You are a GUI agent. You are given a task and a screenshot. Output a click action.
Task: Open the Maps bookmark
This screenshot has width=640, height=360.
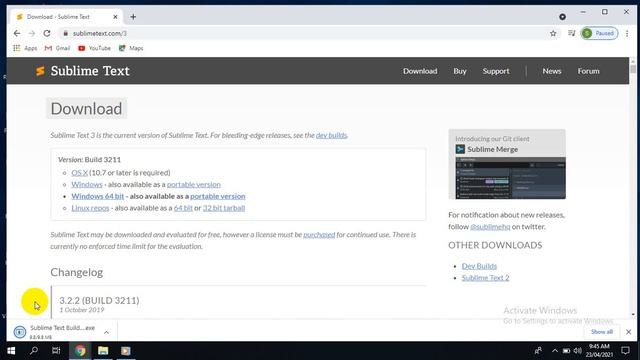(131, 48)
